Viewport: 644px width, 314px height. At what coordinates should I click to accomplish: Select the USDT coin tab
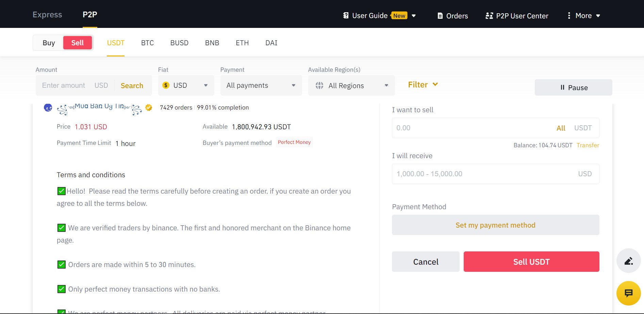click(x=116, y=43)
